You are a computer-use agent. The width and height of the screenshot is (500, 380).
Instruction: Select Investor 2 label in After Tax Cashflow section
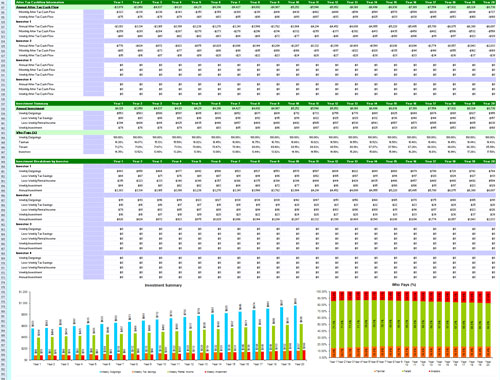tap(24, 41)
